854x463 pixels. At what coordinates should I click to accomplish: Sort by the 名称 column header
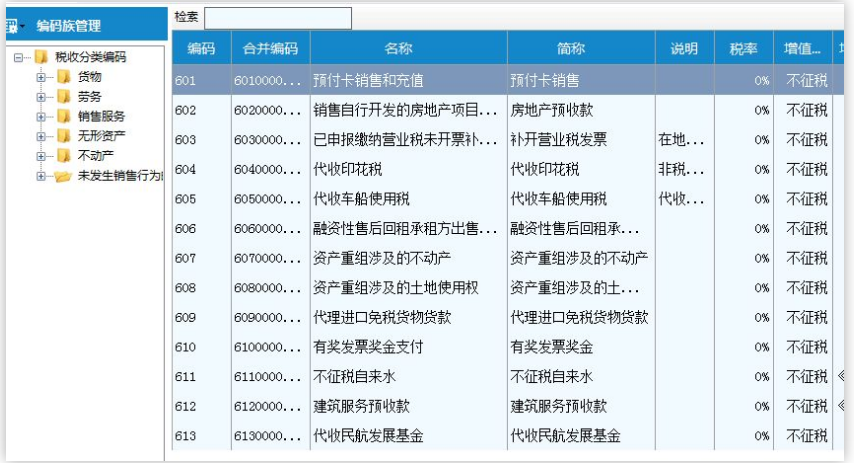click(408, 48)
